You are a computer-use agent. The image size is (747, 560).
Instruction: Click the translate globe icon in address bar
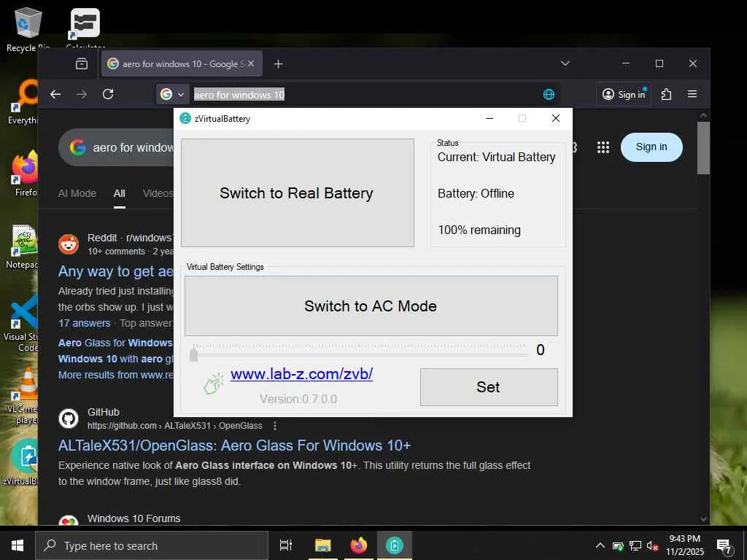(549, 94)
